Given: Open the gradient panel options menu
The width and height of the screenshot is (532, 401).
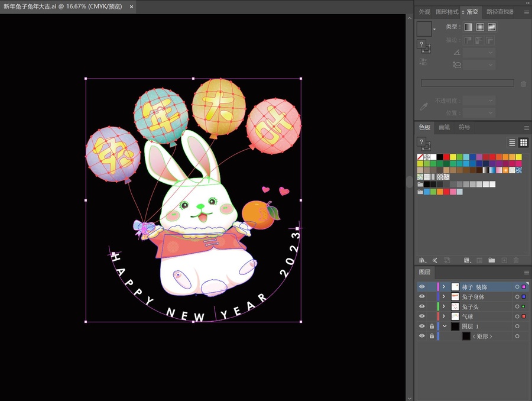Looking at the screenshot, I should (x=527, y=12).
